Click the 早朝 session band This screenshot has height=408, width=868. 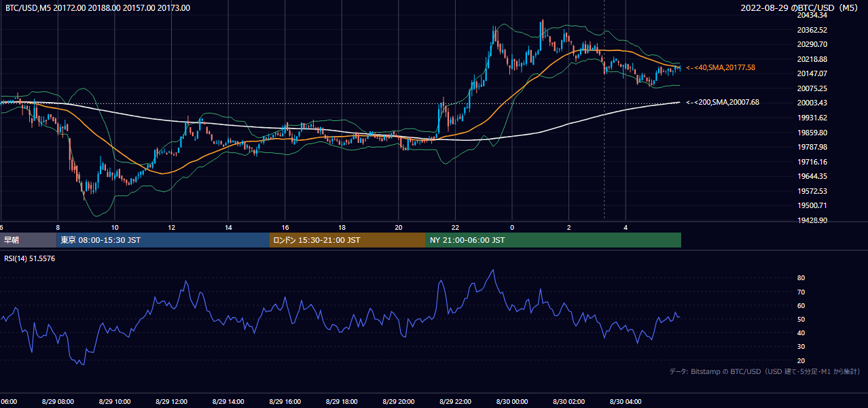pos(28,240)
